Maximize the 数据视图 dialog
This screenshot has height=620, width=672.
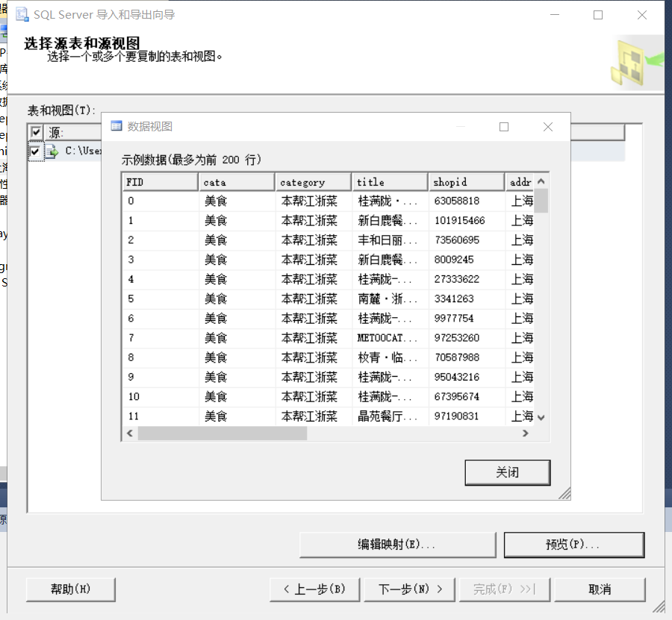[504, 127]
